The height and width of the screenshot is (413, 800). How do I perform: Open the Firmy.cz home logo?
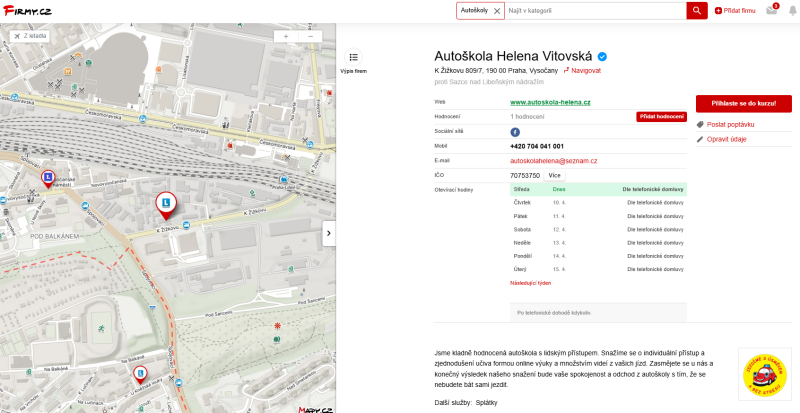[27, 10]
